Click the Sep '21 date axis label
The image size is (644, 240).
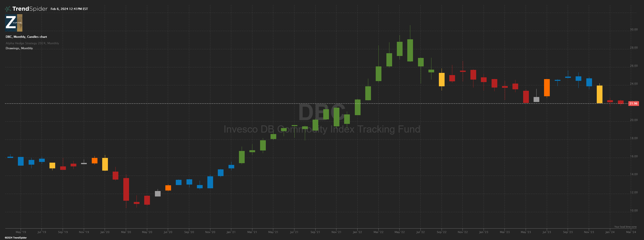point(315,232)
